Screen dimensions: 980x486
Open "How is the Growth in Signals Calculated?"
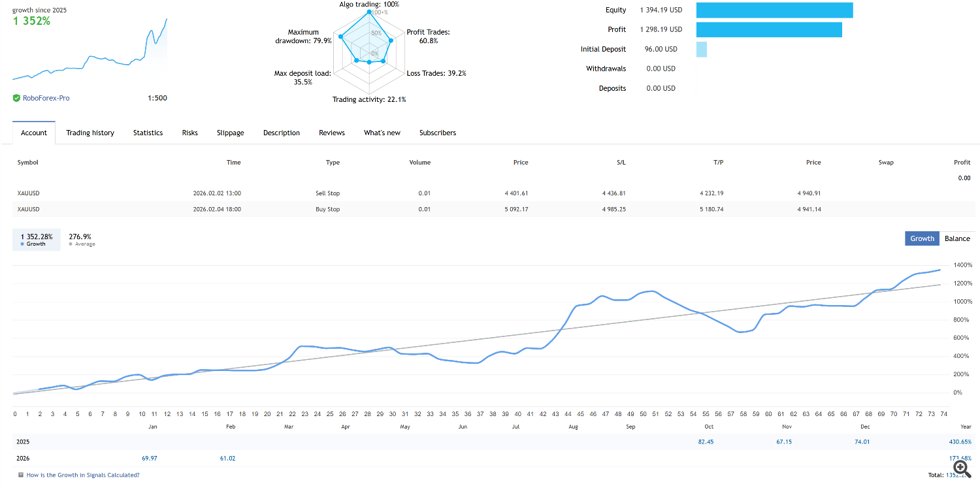(x=83, y=476)
